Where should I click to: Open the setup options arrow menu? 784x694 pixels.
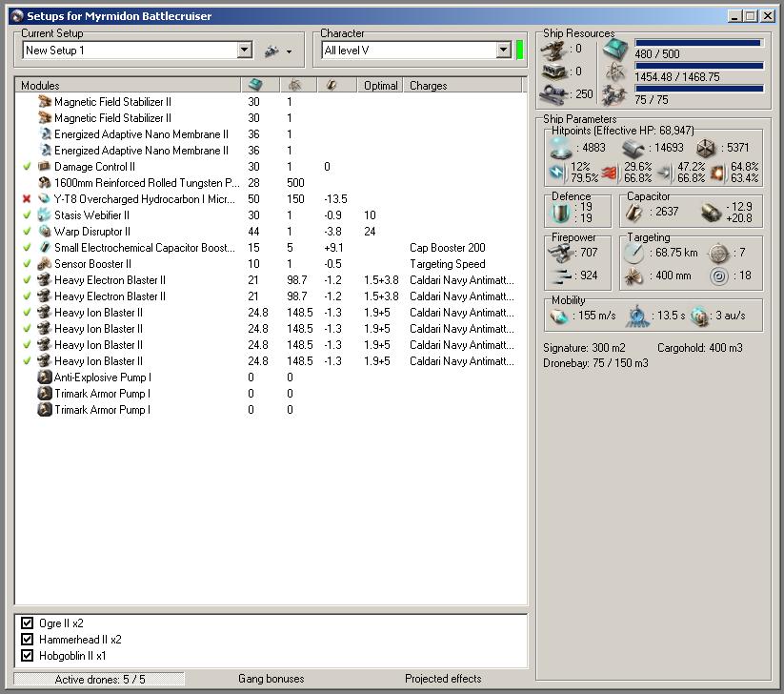[x=289, y=51]
